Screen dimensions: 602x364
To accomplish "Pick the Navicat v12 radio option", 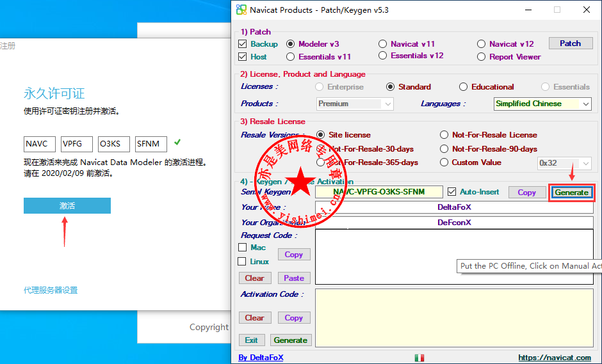I will (481, 44).
